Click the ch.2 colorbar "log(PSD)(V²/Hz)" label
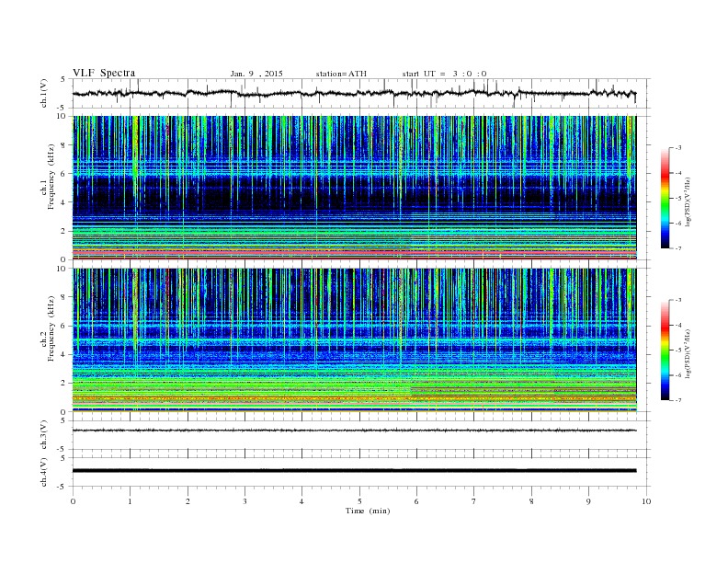This screenshot has width=728, height=563. 689,353
